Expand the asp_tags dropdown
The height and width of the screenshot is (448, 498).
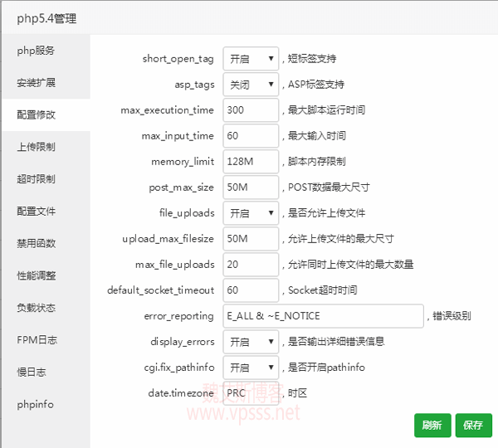click(x=251, y=85)
